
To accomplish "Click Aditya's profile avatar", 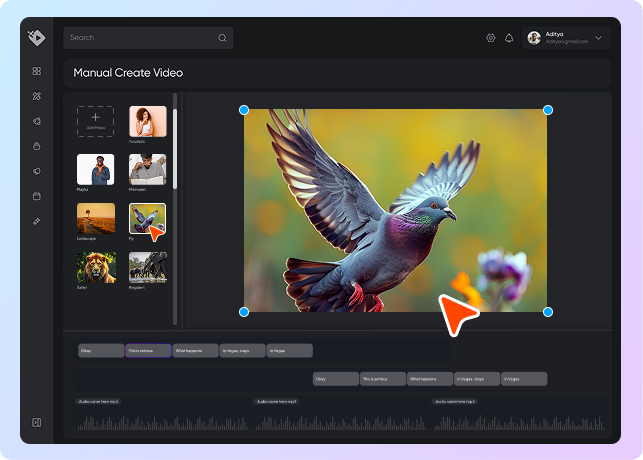I will coord(534,38).
